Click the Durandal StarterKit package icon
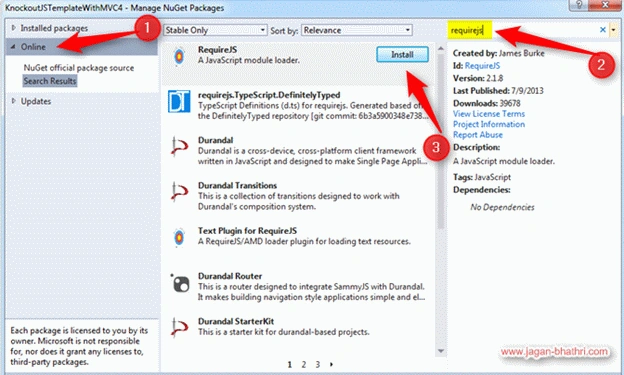The height and width of the screenshot is (375, 624). click(179, 328)
